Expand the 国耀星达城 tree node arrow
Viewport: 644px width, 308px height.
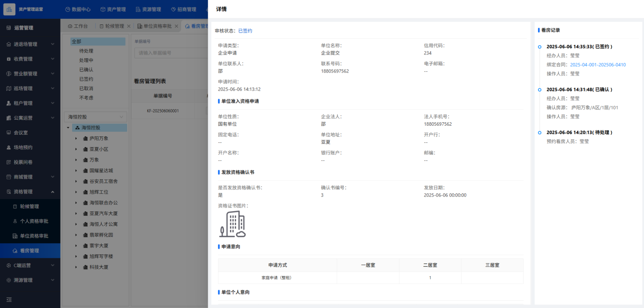(x=76, y=171)
